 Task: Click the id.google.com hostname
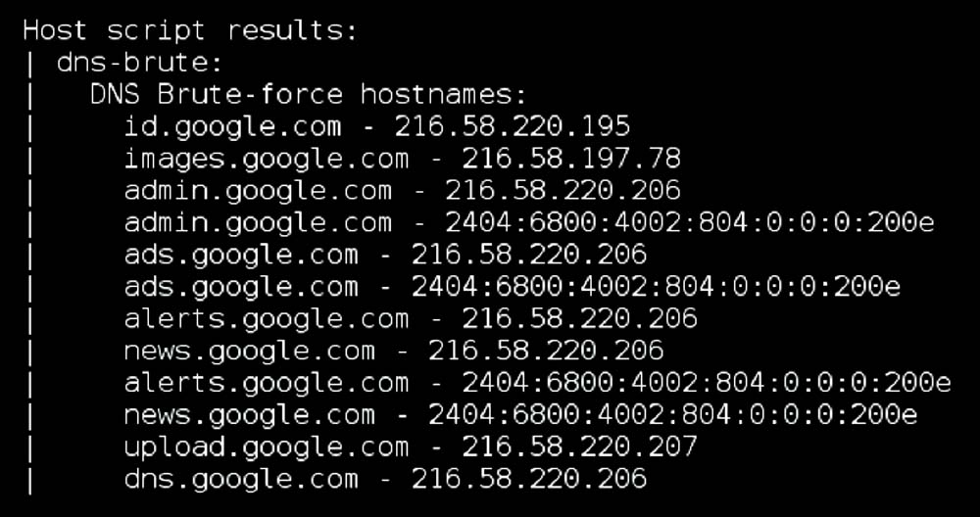tap(233, 126)
